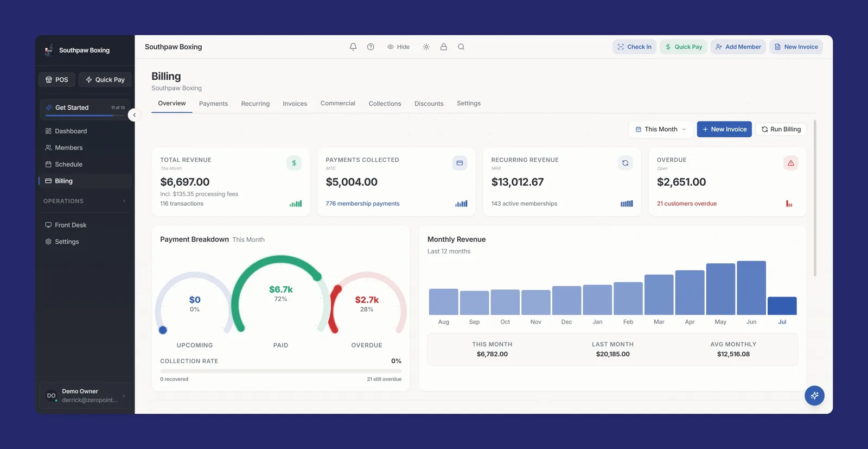Click the lock icon in header
Viewport: 868px width, 449px height.
point(444,47)
